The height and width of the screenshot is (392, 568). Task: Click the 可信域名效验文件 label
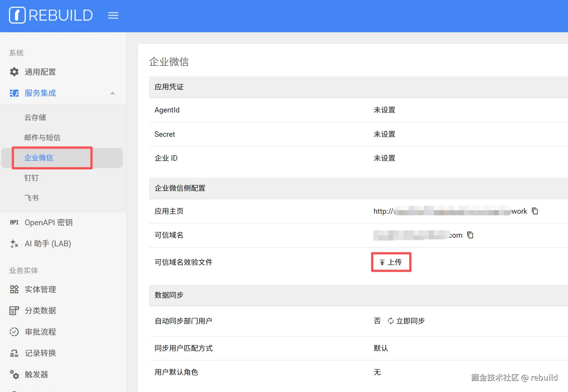click(x=184, y=262)
